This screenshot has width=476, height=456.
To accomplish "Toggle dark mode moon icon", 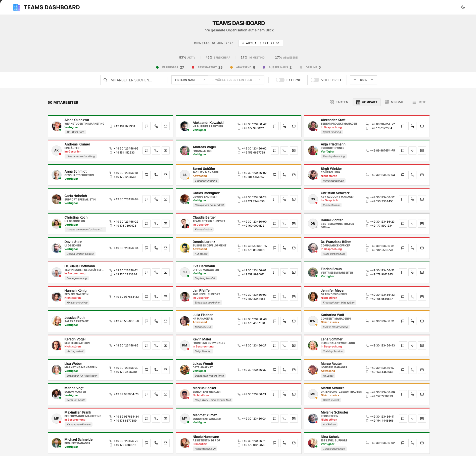I will pos(463,7).
